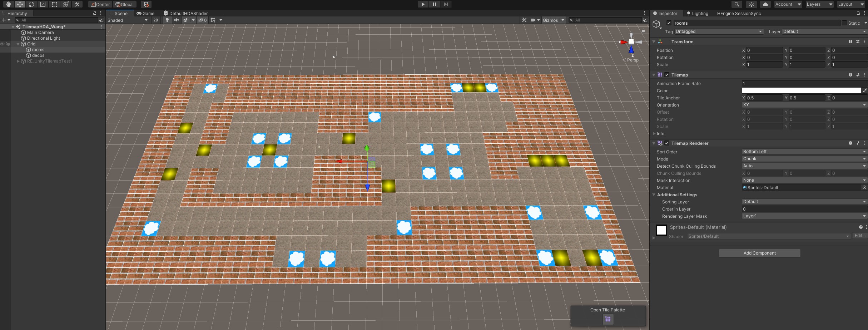
Task: Open collaborate services sun icon
Action: click(x=752, y=4)
